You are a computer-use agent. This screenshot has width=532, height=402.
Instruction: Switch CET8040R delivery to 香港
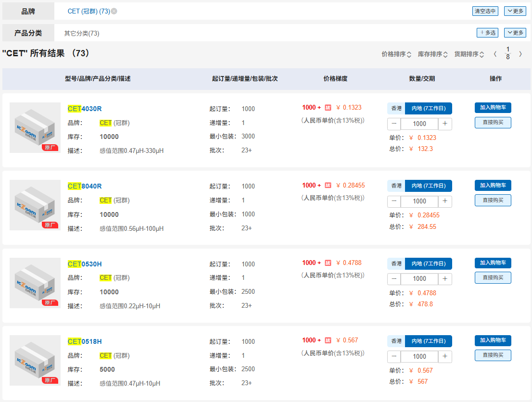click(396, 186)
